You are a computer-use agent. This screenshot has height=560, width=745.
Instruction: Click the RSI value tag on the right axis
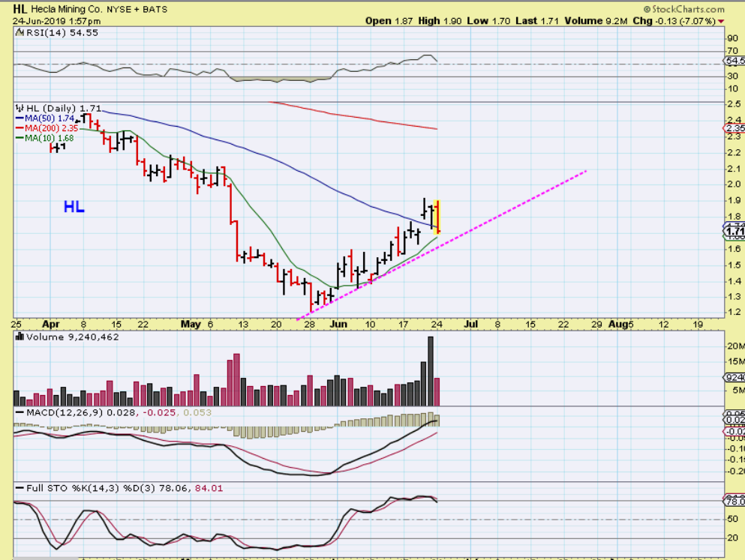pos(734,61)
